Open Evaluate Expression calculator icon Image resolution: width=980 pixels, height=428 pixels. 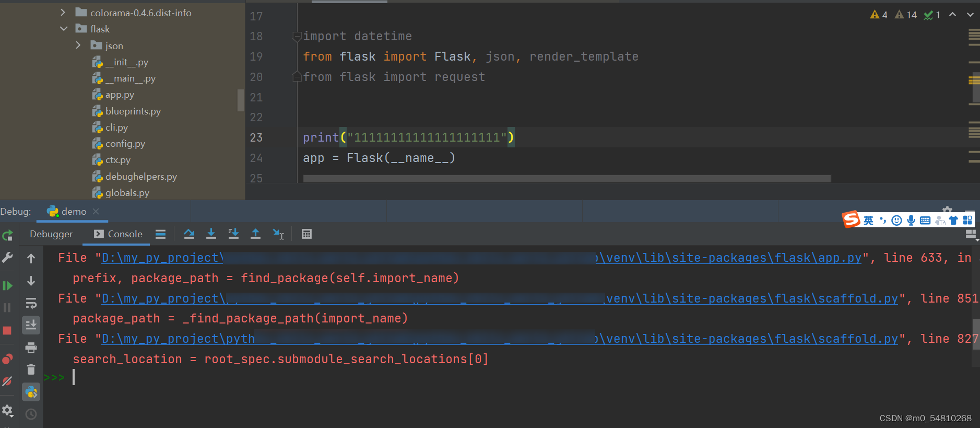[306, 234]
